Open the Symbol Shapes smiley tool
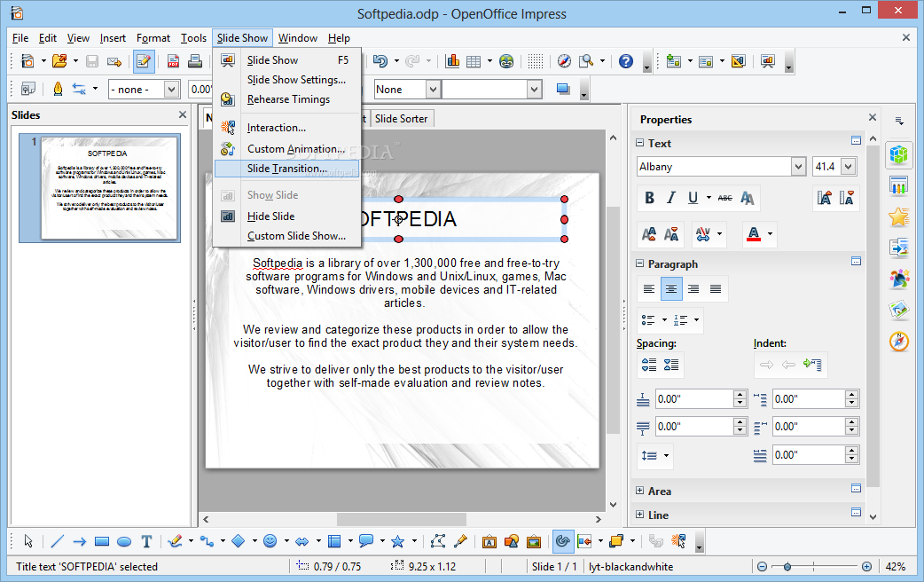Screen dimensions: 924x582 pyautogui.click(x=270, y=541)
